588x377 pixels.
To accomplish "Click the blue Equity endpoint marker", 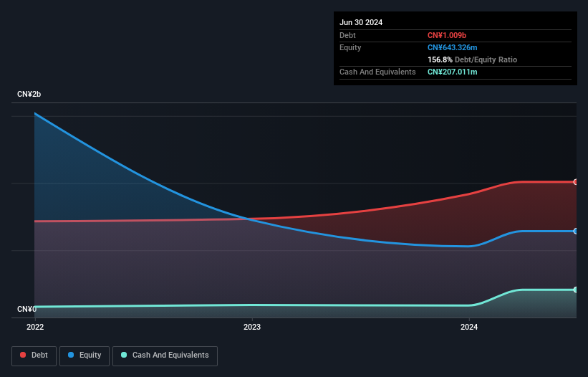I will point(576,231).
